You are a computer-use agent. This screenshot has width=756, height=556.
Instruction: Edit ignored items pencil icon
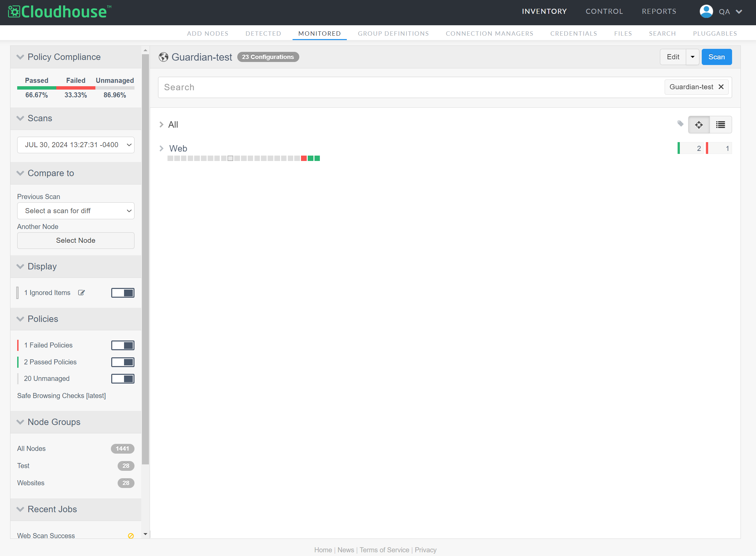(81, 293)
